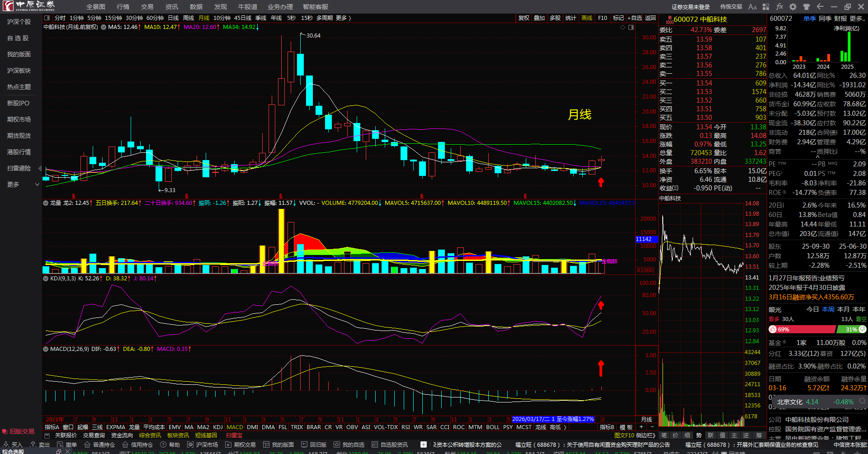Open the 交易 menu

[147, 7]
